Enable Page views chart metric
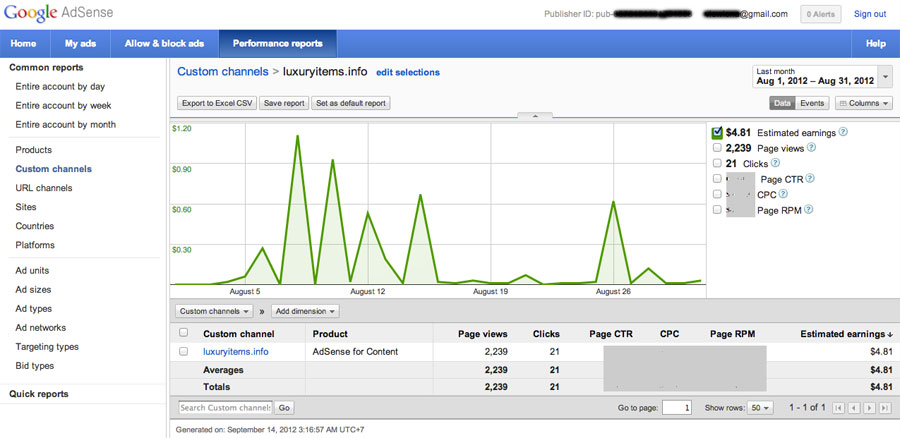The image size is (900, 438). tap(717, 148)
